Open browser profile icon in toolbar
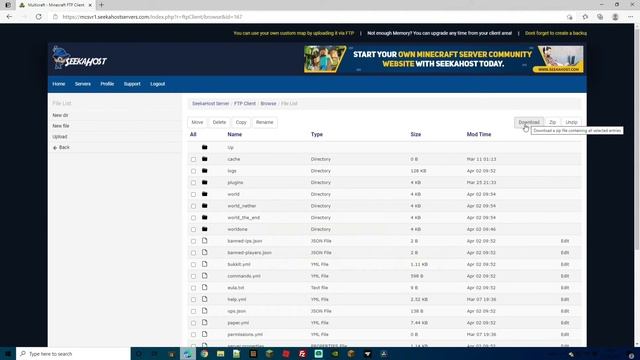Screen dimensions: 640x360 click(615, 17)
